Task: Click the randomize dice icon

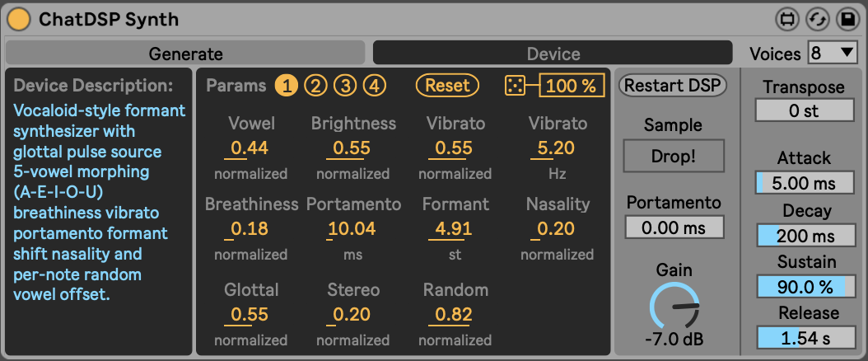Action: click(516, 85)
